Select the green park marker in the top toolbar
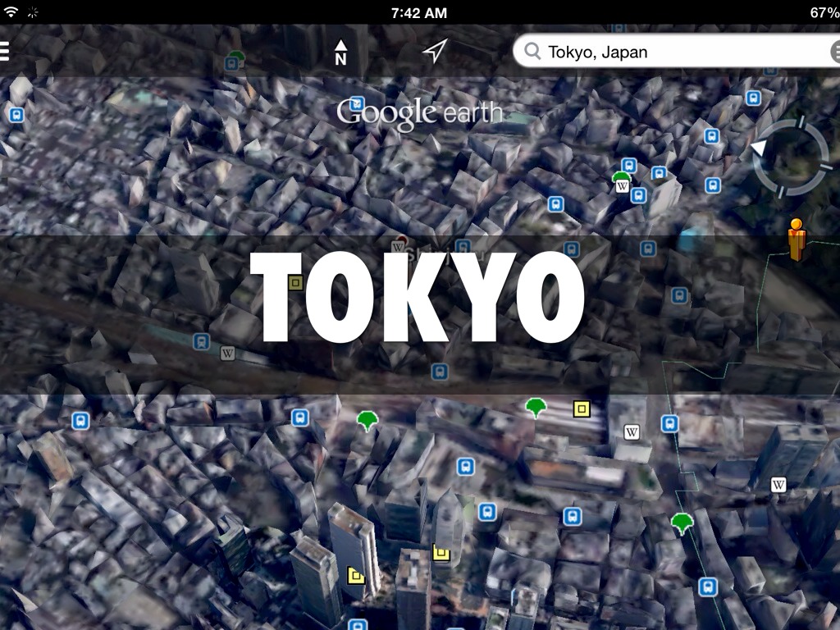 point(236,58)
